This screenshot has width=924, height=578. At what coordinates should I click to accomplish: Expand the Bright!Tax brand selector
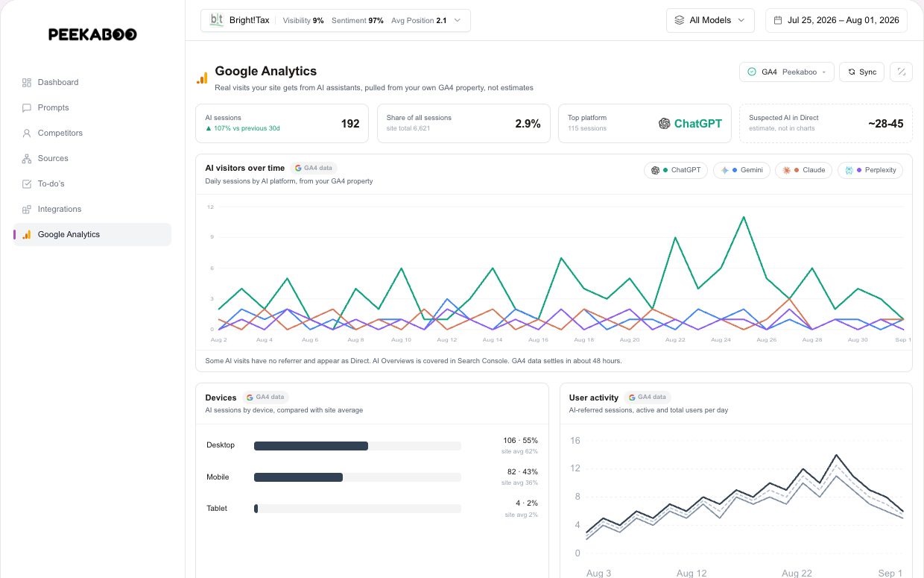[335, 20]
